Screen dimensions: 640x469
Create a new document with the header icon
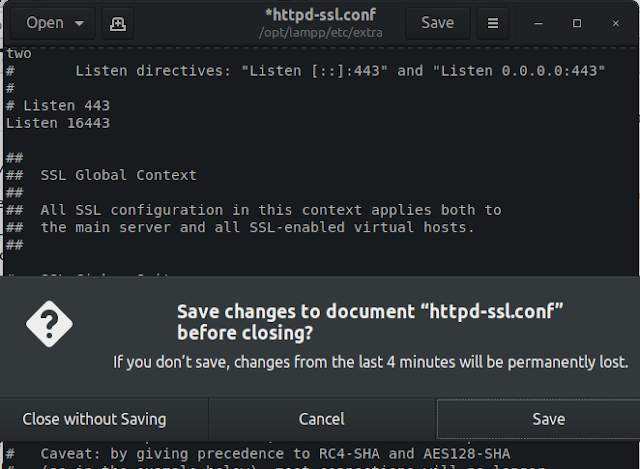click(x=118, y=22)
